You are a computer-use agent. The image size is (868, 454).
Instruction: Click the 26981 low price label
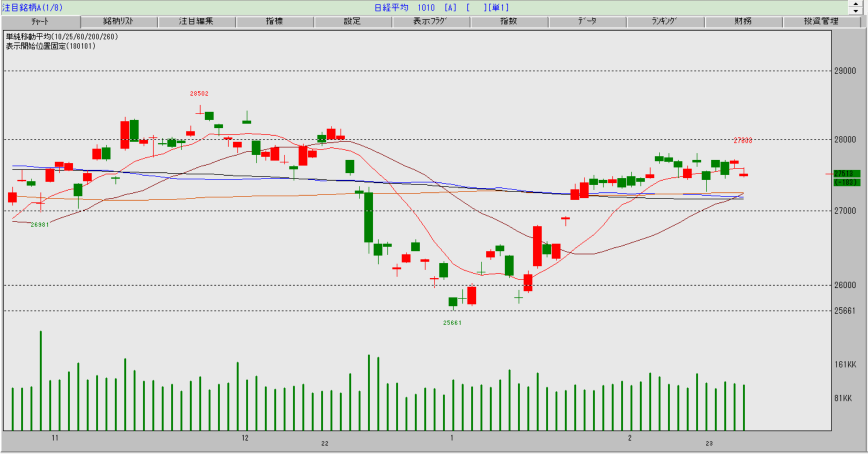point(40,225)
